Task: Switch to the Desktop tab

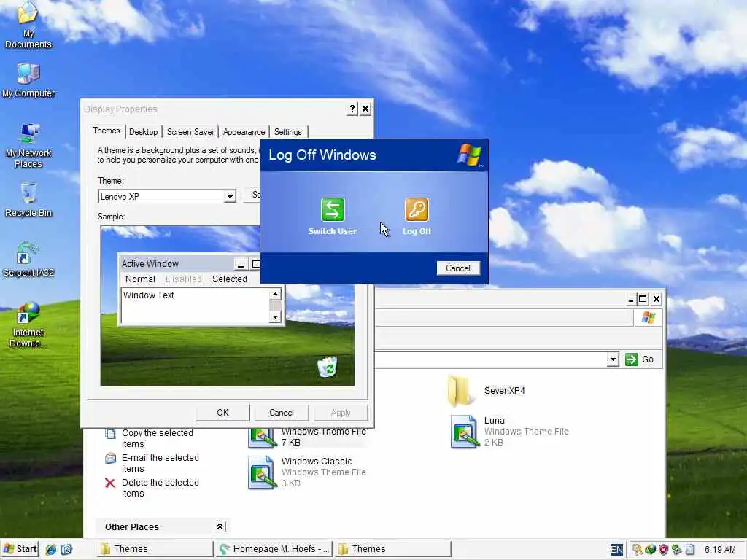Action: point(144,132)
